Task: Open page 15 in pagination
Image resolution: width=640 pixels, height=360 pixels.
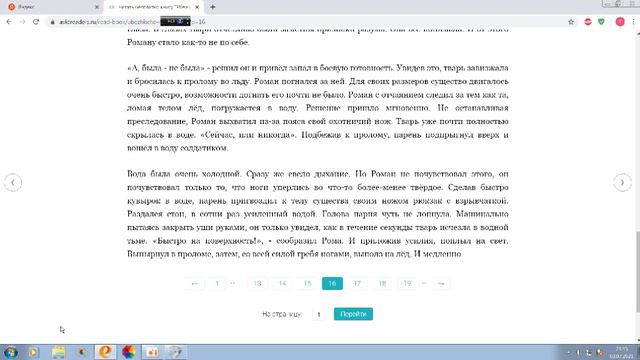Action: pyautogui.click(x=307, y=283)
